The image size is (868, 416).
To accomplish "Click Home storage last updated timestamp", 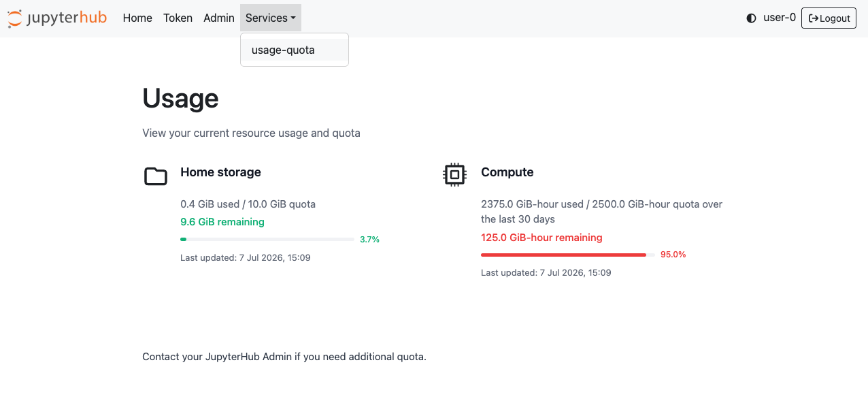I will point(246,258).
